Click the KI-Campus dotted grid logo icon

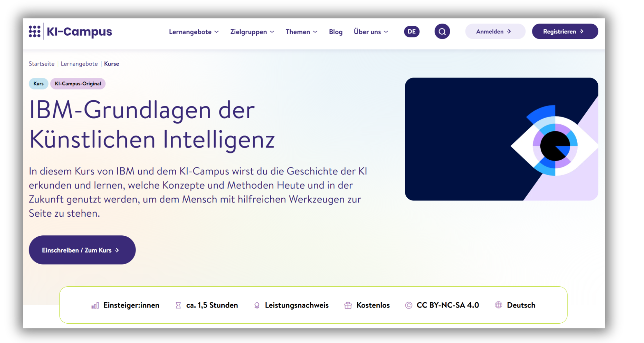pos(35,31)
